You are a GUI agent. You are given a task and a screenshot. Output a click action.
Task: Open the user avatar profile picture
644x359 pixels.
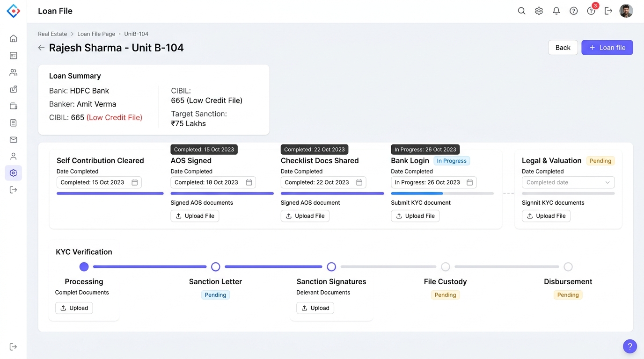coord(626,11)
